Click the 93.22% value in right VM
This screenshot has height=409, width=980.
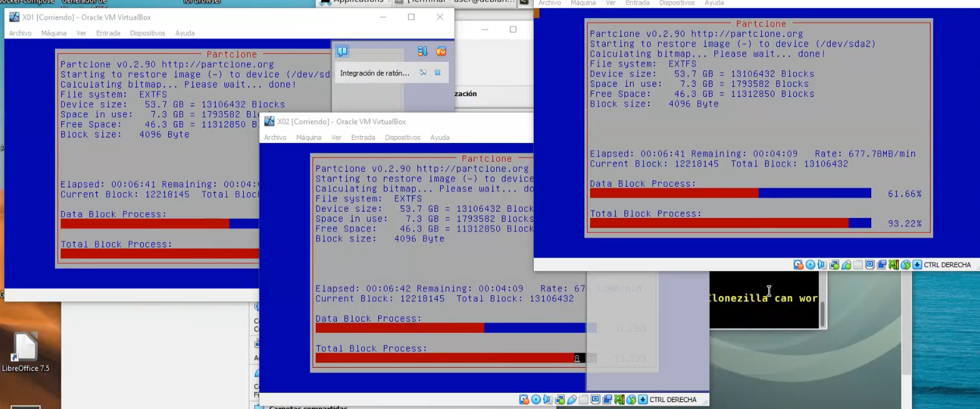point(904,224)
